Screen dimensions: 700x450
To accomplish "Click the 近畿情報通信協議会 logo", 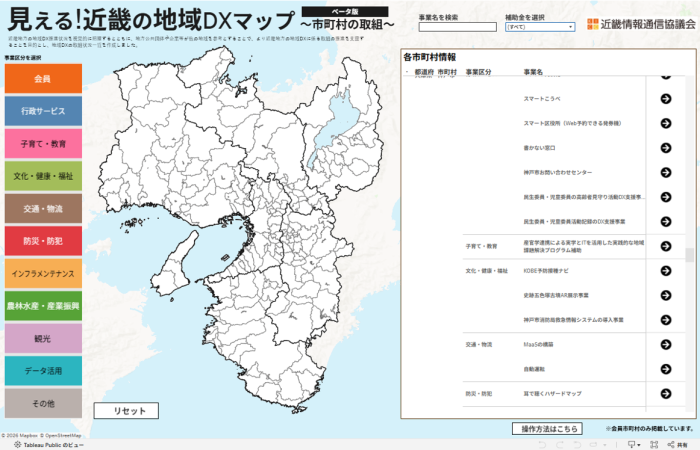I will (x=641, y=24).
